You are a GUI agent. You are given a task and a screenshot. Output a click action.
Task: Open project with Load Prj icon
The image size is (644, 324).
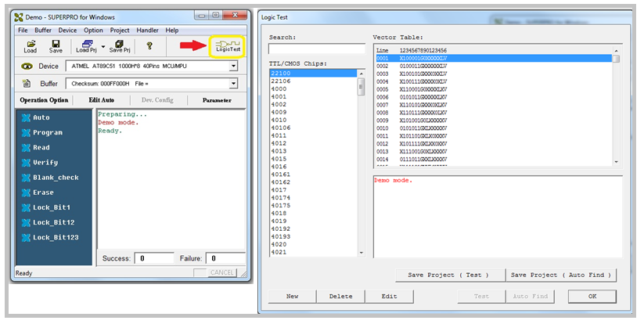tap(86, 46)
